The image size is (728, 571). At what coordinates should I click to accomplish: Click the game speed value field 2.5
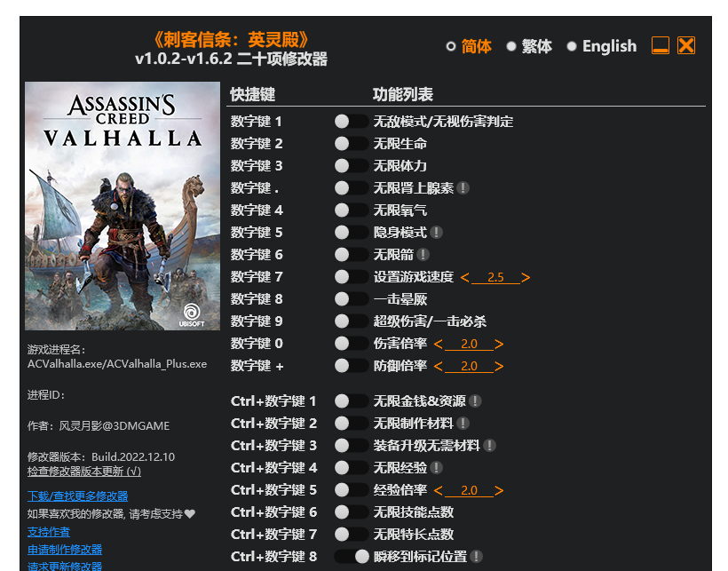click(495, 278)
